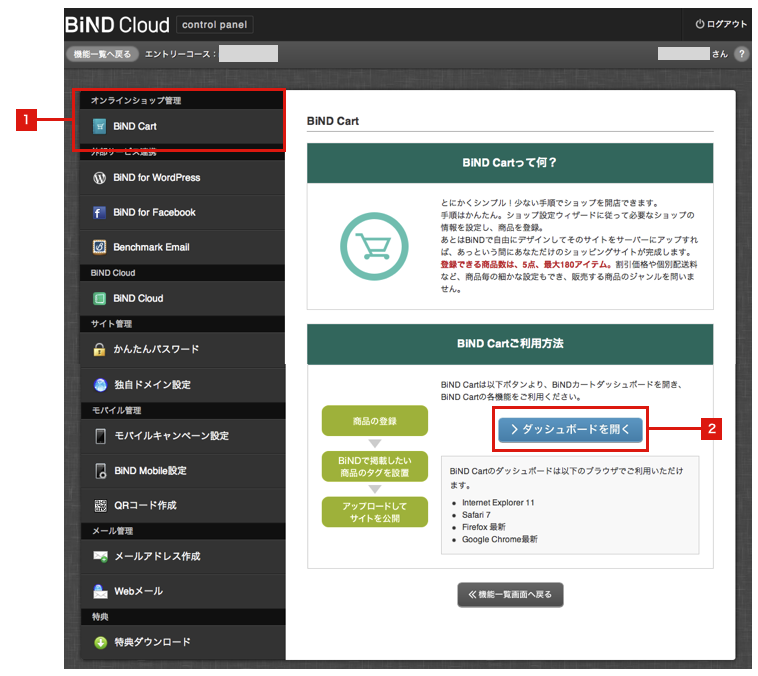Image resolution: width=758 pixels, height=676 pixels.
Task: Select 特典ダウンロード in sidebar
Action: tap(183, 643)
